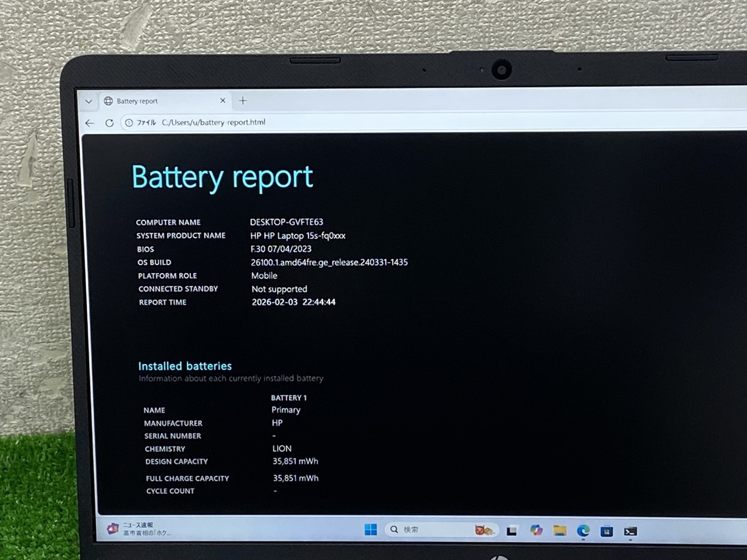Reload the battery report page
This screenshot has width=747, height=560.
coord(110,123)
